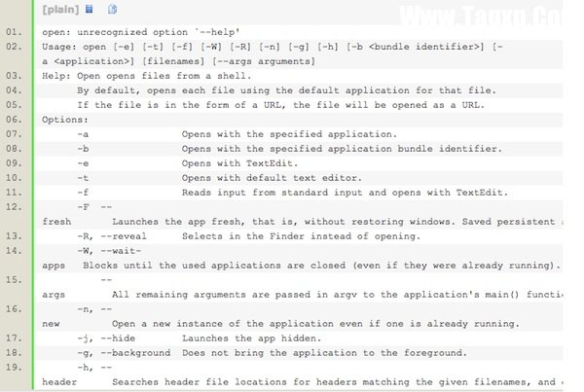This screenshot has height=392, width=584.
Task: Click the "-W, --wait-" option text
Action: click(x=109, y=251)
